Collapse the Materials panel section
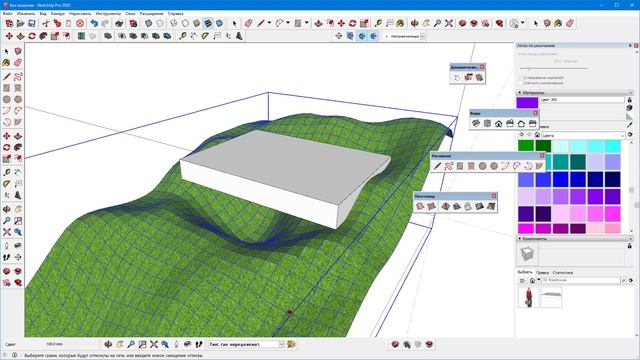This screenshot has width=640, height=360. pos(520,93)
